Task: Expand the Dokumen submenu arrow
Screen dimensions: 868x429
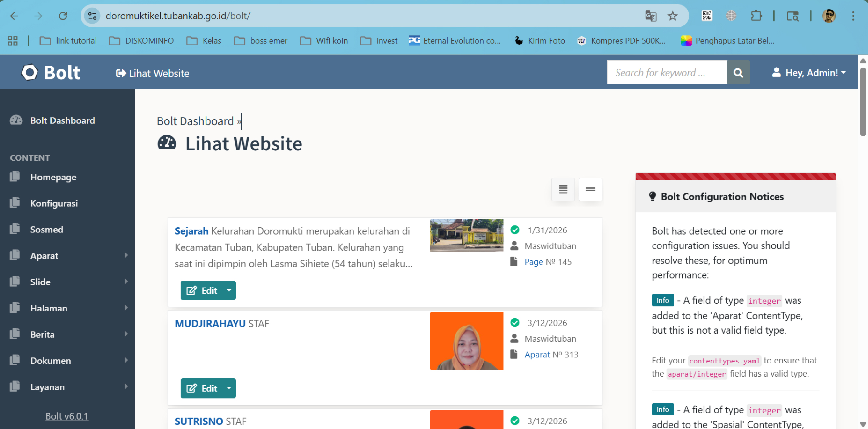Action: 126,360
